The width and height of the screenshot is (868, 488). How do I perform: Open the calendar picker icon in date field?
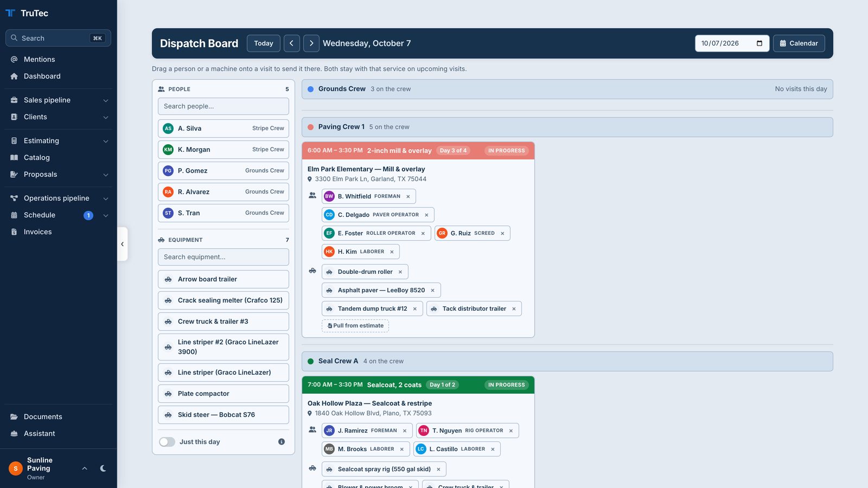click(759, 43)
